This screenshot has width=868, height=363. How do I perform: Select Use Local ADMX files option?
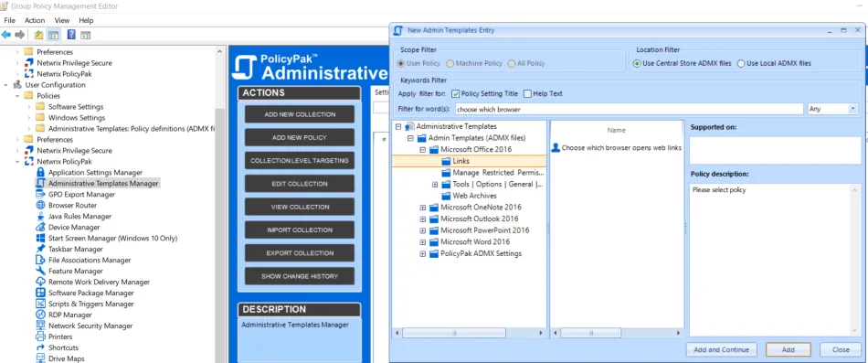pos(741,63)
